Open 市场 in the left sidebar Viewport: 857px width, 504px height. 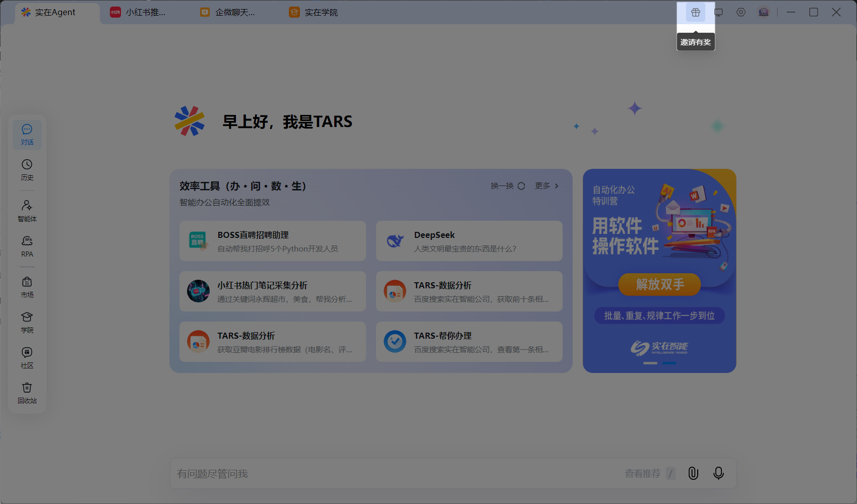[27, 287]
